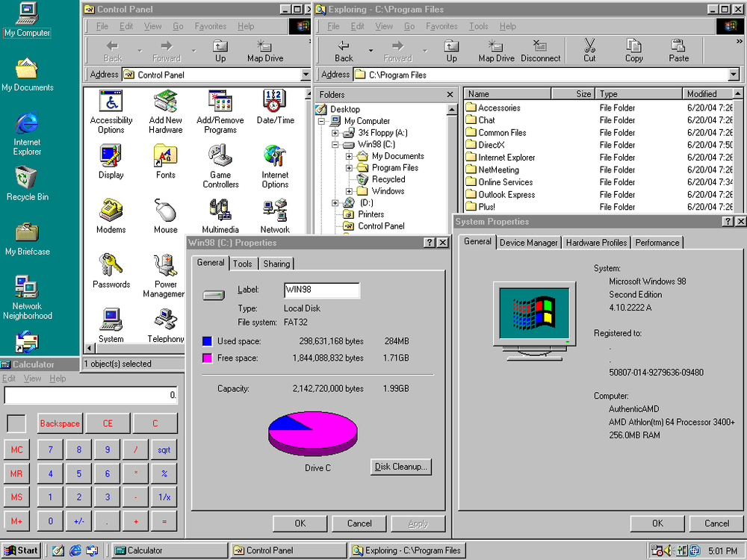Select the Game Controllers icon
This screenshot has width=747, height=560.
click(x=220, y=167)
